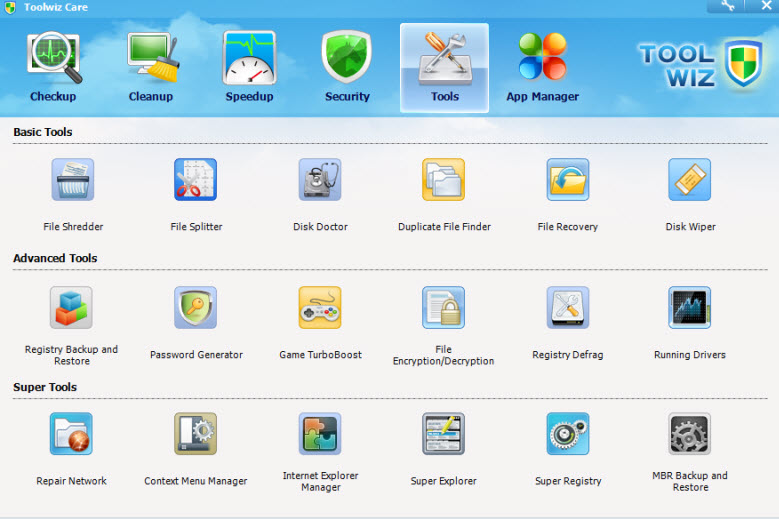Click the File Recovery label

point(568,227)
